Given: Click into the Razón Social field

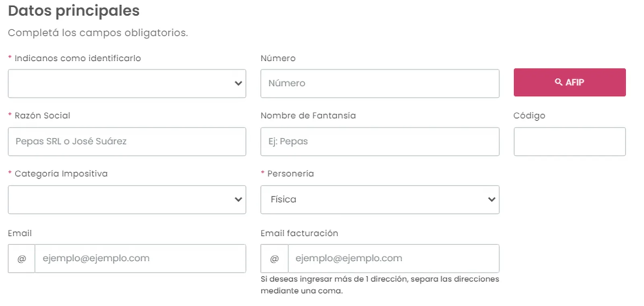Looking at the screenshot, I should (x=127, y=142).
